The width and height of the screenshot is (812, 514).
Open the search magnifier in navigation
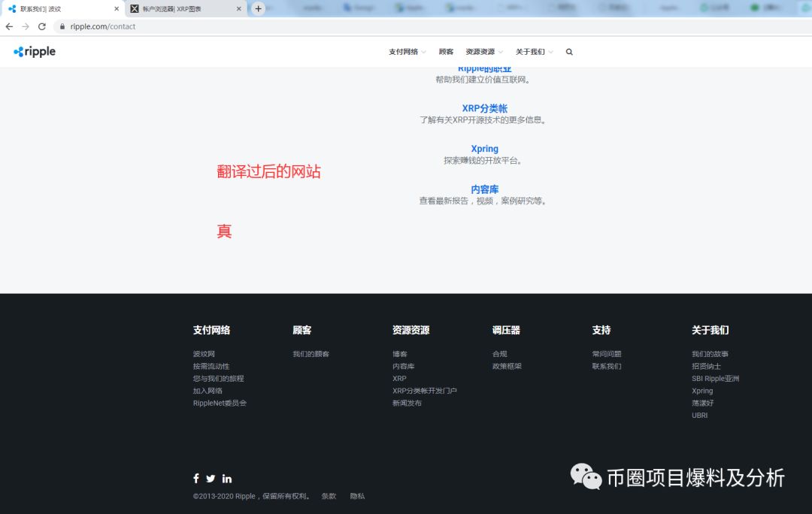coord(569,52)
